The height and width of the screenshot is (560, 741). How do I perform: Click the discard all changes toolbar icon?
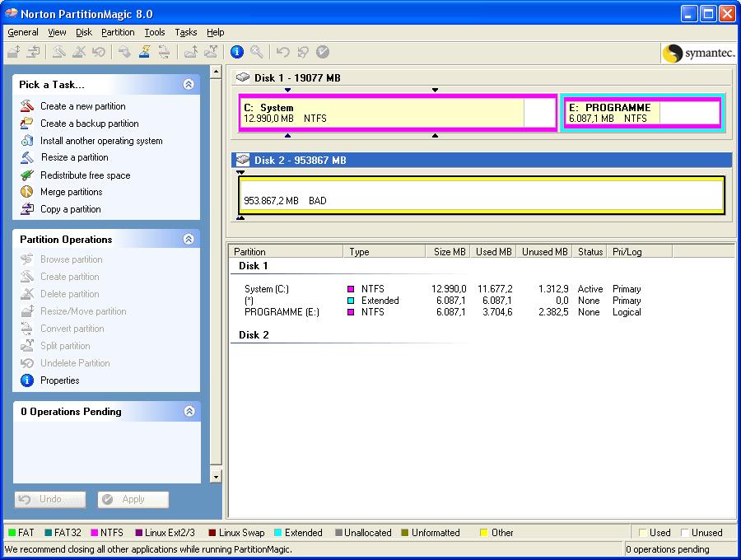click(302, 52)
